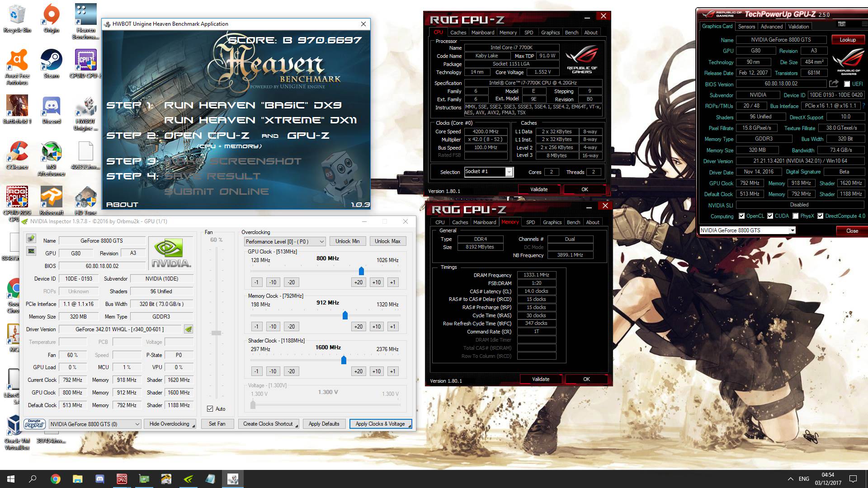
Task: Click the Unlock Min button
Action: pos(347,241)
